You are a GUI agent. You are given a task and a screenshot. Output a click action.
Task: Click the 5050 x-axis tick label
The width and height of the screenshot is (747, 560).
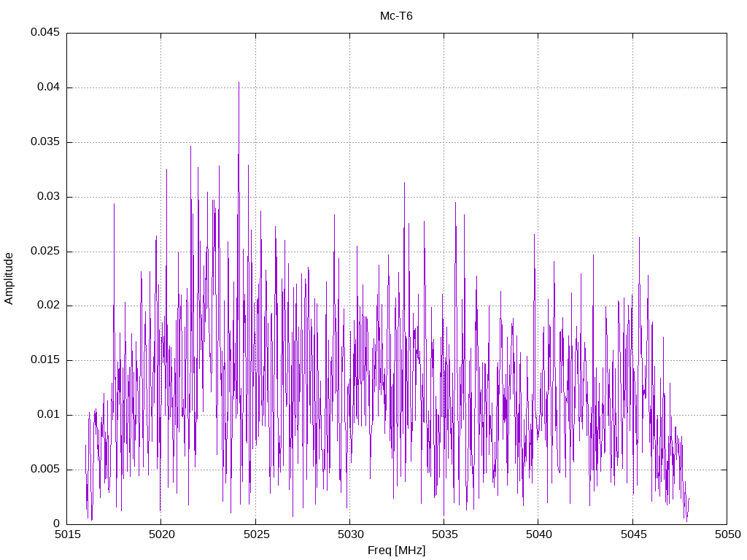pos(727,535)
